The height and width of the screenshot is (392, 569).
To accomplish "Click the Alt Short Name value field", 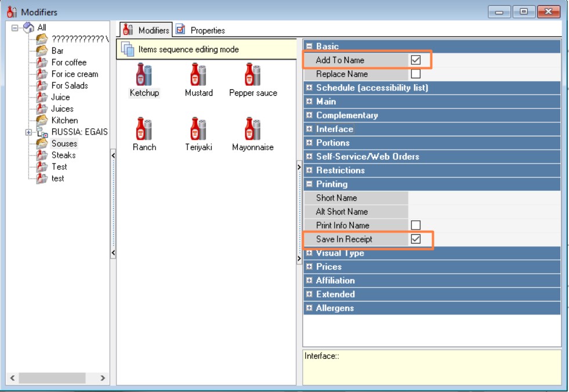I will [484, 212].
